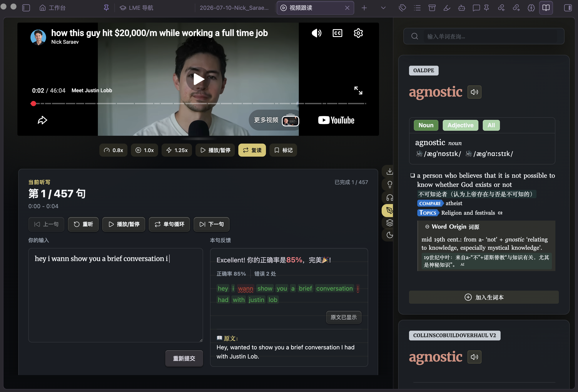This screenshot has width=578, height=392.
Task: Expand the video to fullscreen
Action: [358, 90]
